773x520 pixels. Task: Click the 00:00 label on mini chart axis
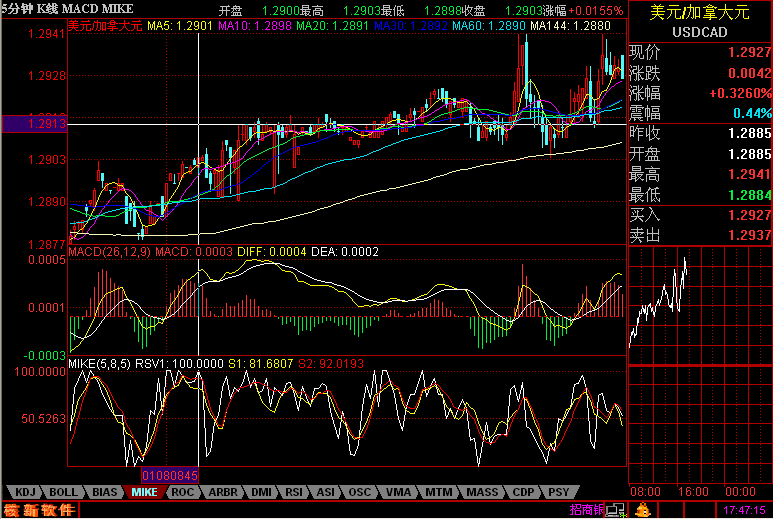[x=740, y=491]
